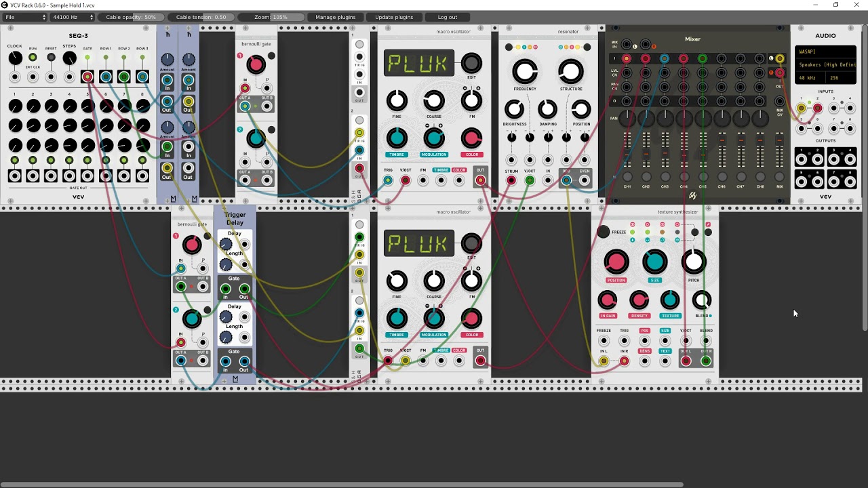Click step 1 gate out jack on SEQ-3
Image resolution: width=868 pixels, height=488 pixels.
click(x=15, y=176)
